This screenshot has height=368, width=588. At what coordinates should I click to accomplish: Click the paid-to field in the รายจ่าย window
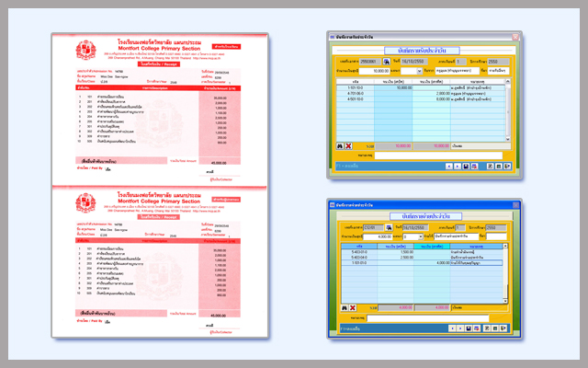click(457, 236)
